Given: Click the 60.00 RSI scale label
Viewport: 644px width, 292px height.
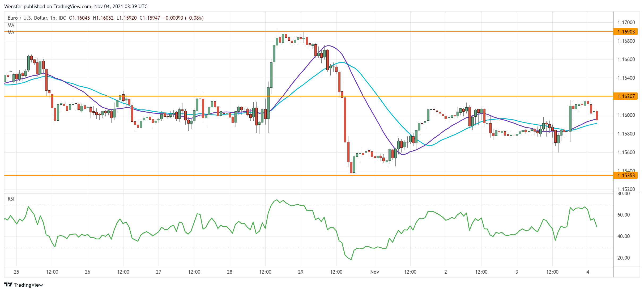Looking at the screenshot, I should pyautogui.click(x=623, y=215).
